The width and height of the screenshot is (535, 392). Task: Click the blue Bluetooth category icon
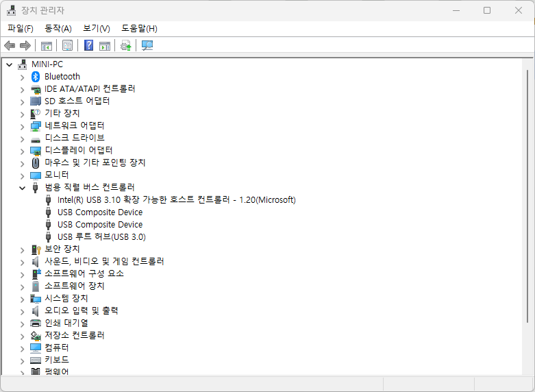click(36, 77)
